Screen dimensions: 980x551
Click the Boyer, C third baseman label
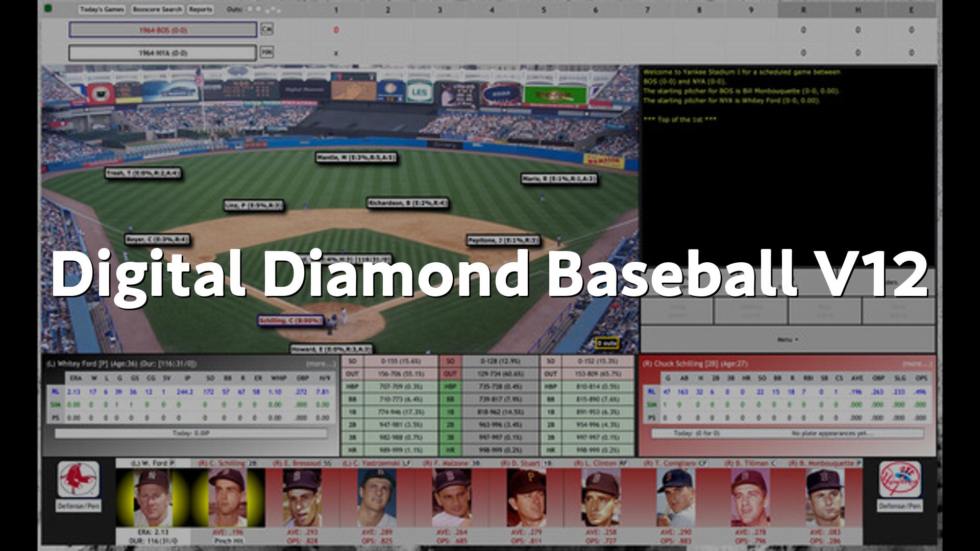(157, 239)
